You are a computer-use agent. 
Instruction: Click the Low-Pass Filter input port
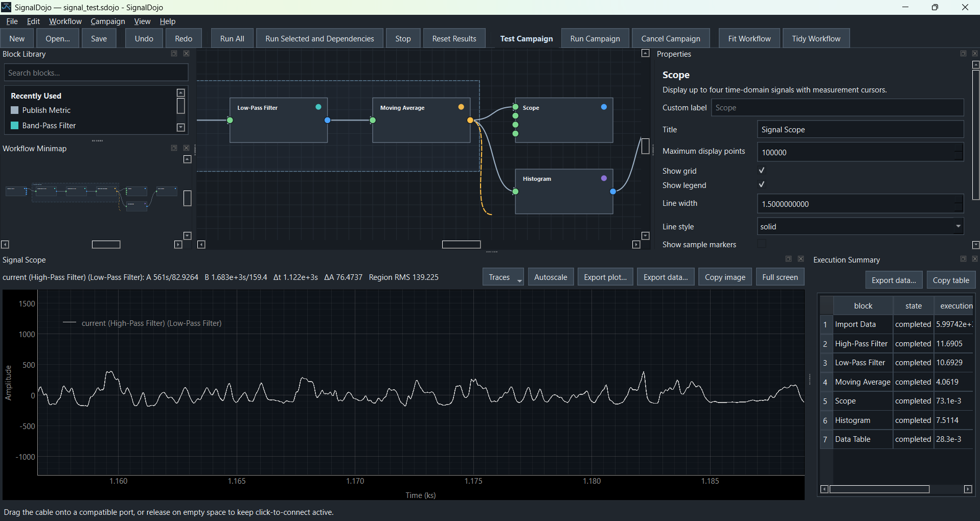click(x=230, y=120)
